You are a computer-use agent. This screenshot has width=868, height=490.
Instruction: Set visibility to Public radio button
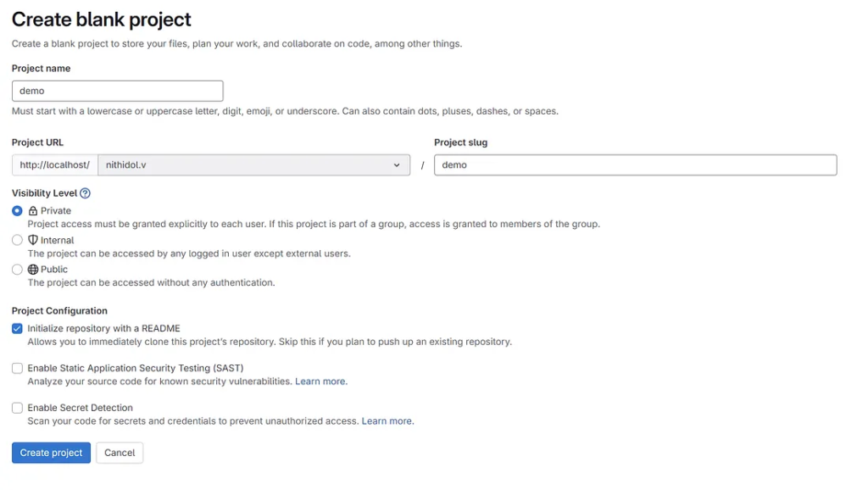point(17,270)
